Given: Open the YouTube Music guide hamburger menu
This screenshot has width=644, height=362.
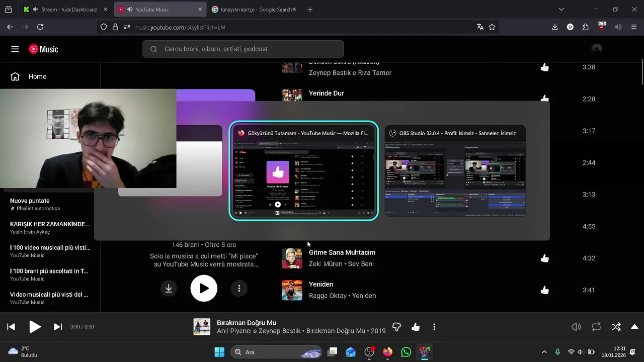Looking at the screenshot, I should 15,49.
